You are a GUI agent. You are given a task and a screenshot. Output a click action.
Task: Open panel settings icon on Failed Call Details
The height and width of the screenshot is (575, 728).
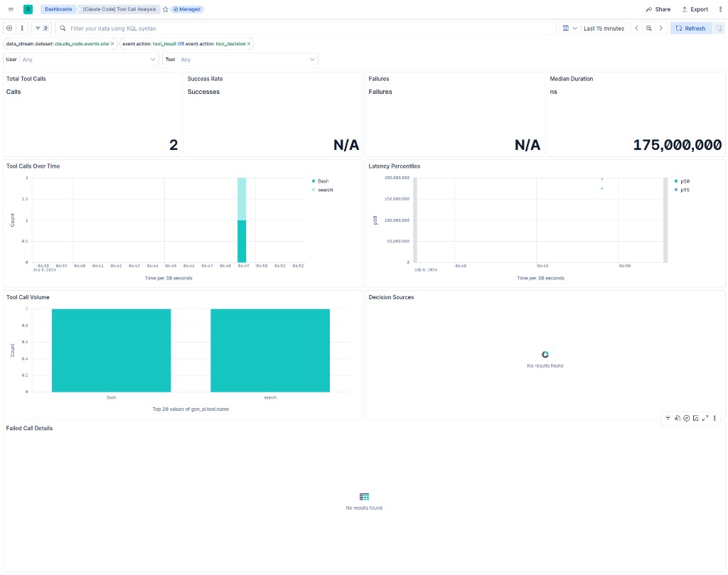pyautogui.click(x=678, y=418)
